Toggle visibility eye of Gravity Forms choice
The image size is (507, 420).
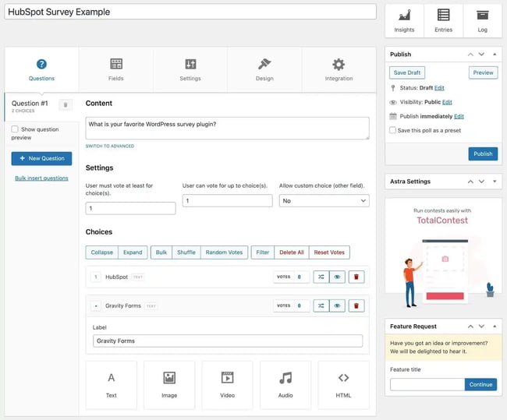[337, 305]
